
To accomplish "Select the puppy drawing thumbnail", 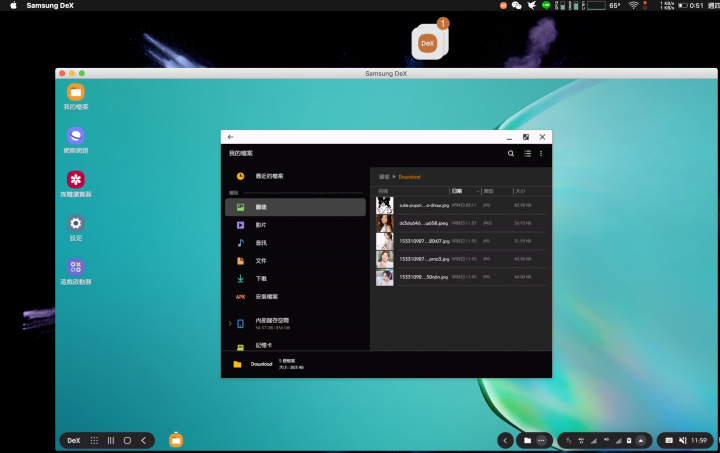I will tap(384, 205).
